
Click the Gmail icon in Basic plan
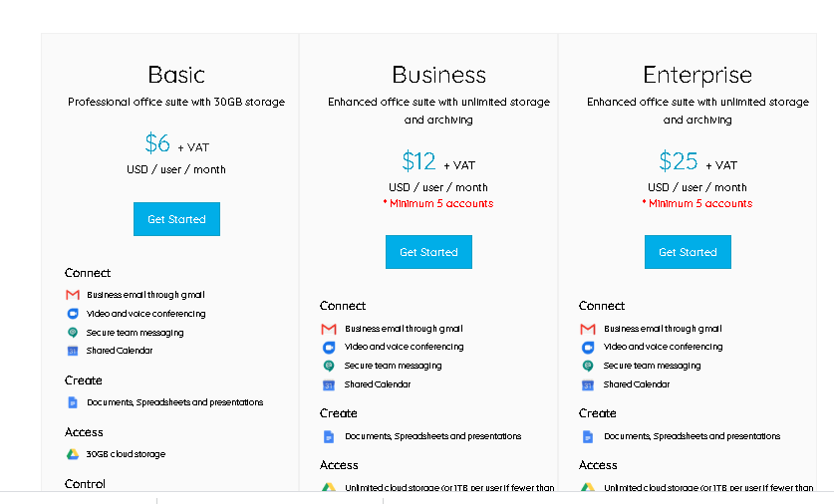[x=73, y=295]
